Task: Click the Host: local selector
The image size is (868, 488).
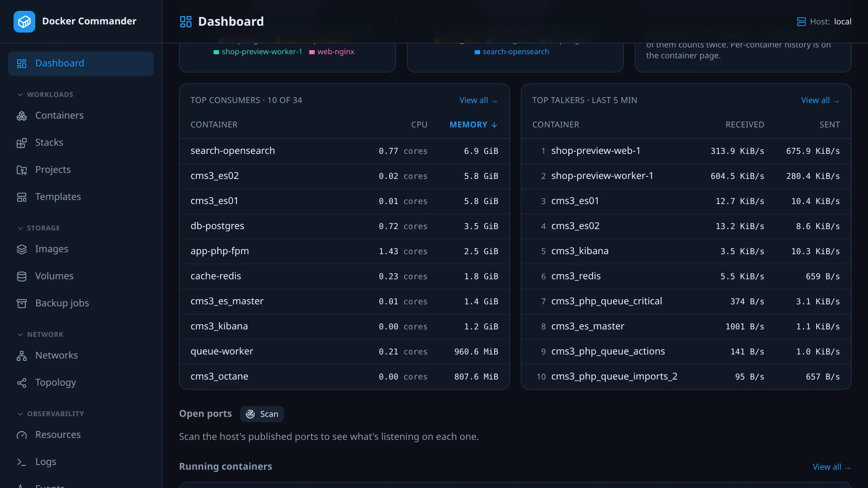Action: [824, 22]
